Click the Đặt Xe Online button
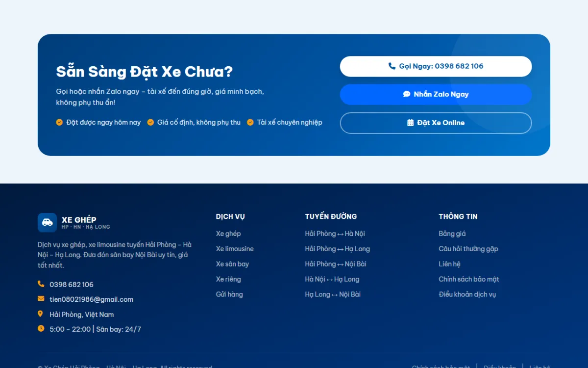588x368 pixels. coord(436,123)
